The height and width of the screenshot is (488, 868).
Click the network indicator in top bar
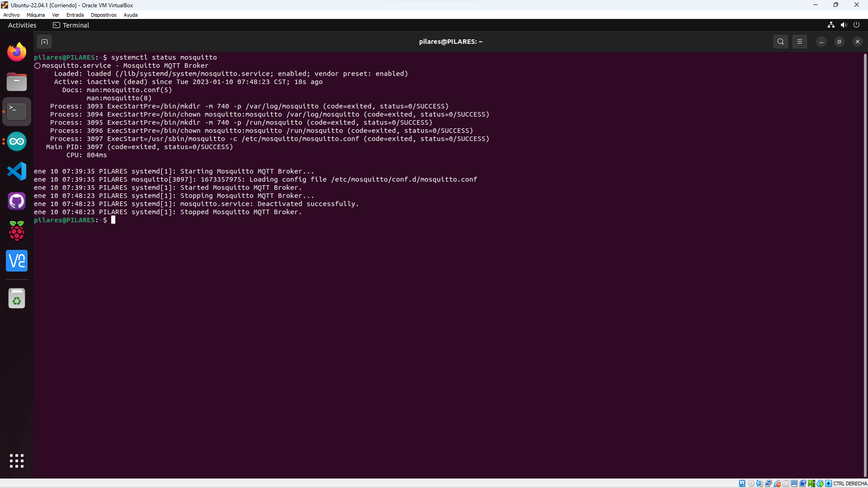[x=831, y=25]
